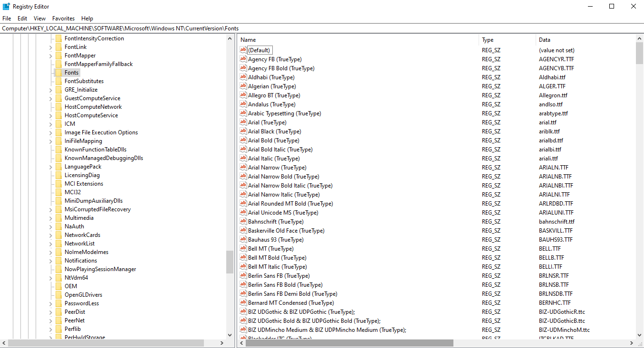This screenshot has width=644, height=348.
Task: Select the Berlin Sans FB Demi Bold value
Action: [292, 294]
